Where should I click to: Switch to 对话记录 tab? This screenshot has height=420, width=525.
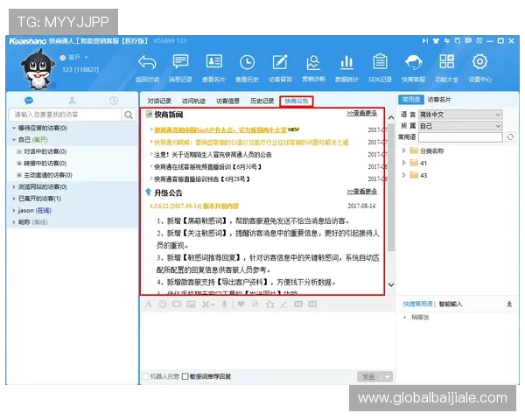[x=159, y=101]
